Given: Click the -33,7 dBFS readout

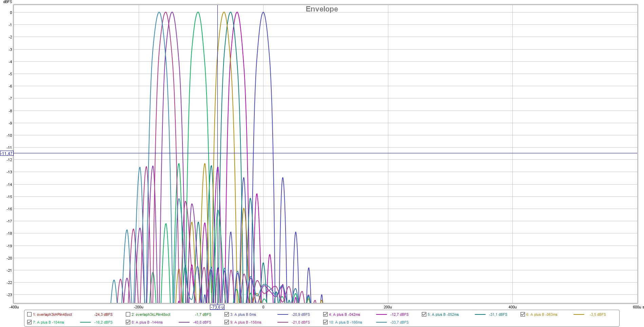Looking at the screenshot, I should [x=399, y=323].
